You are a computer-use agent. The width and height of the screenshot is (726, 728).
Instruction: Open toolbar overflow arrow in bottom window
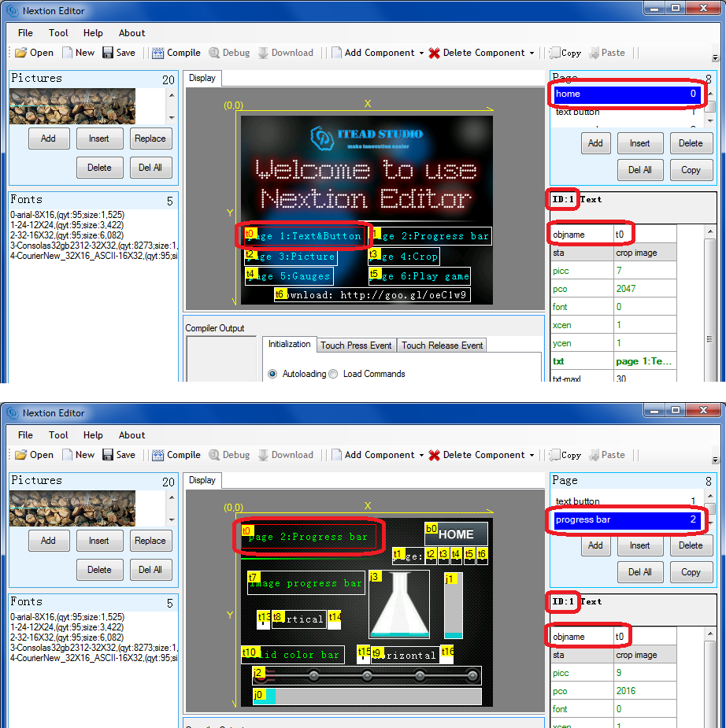coord(715,460)
